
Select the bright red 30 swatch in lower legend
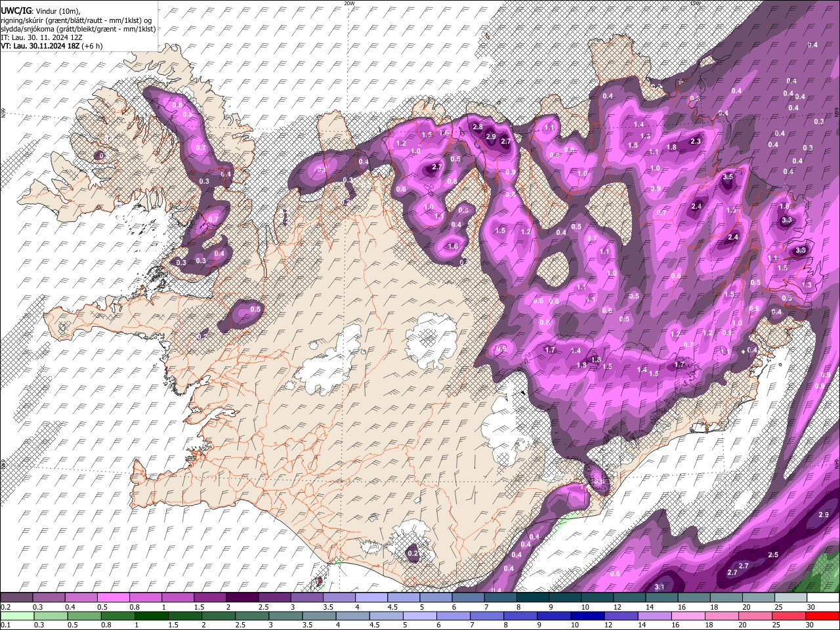pos(822,616)
